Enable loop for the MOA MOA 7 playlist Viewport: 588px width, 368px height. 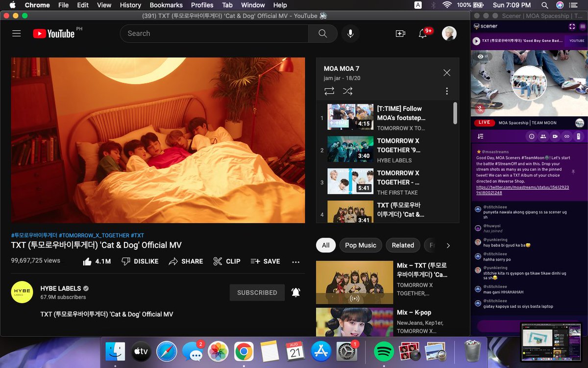click(329, 91)
